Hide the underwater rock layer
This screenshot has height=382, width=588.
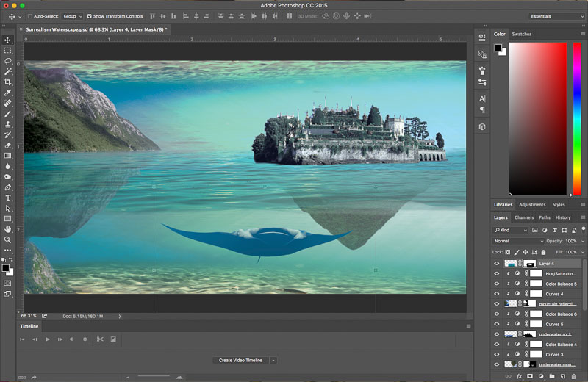coord(497,334)
